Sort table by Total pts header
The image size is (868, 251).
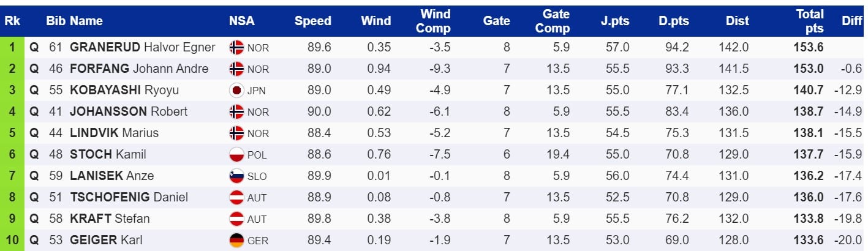tap(809, 21)
